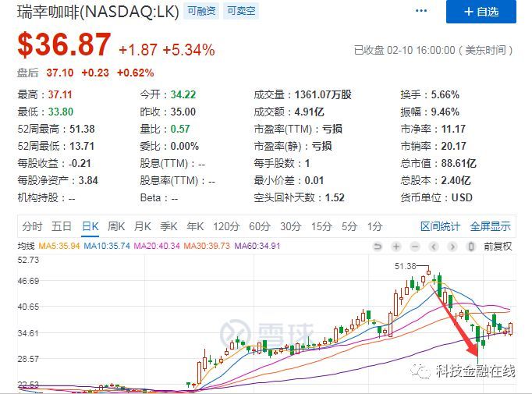Click the 市销率 20.17 value
The height and width of the screenshot is (394, 532).
click(x=454, y=146)
